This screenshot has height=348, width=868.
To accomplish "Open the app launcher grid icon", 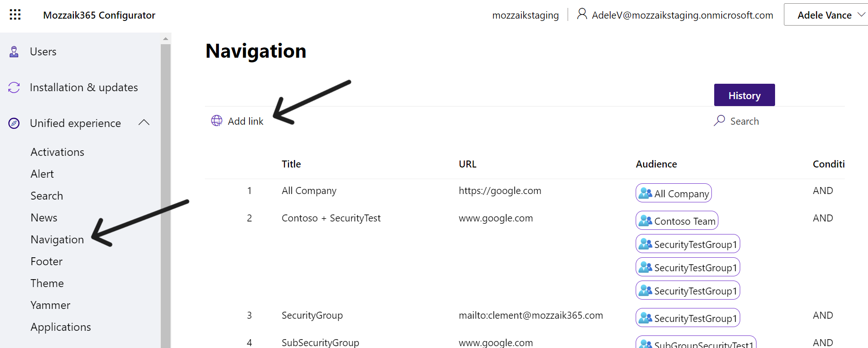I will click(15, 15).
